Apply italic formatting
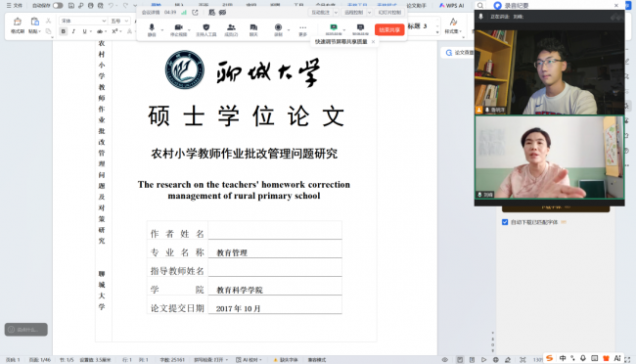The width and height of the screenshot is (636, 364). pyautogui.click(x=73, y=31)
